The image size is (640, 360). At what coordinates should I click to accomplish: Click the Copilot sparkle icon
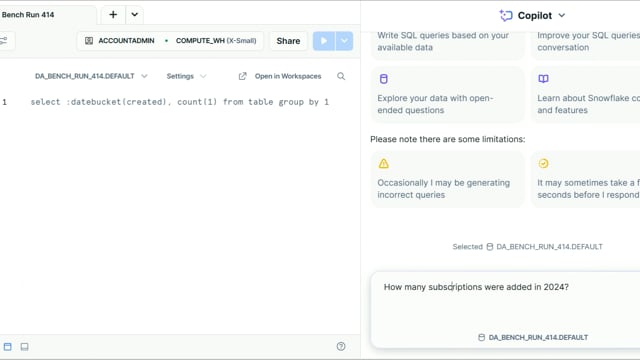506,16
